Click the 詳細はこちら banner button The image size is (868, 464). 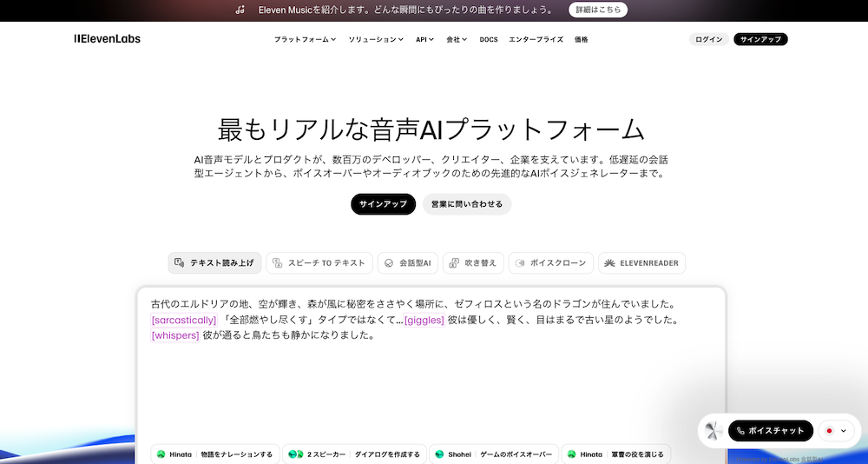click(598, 10)
